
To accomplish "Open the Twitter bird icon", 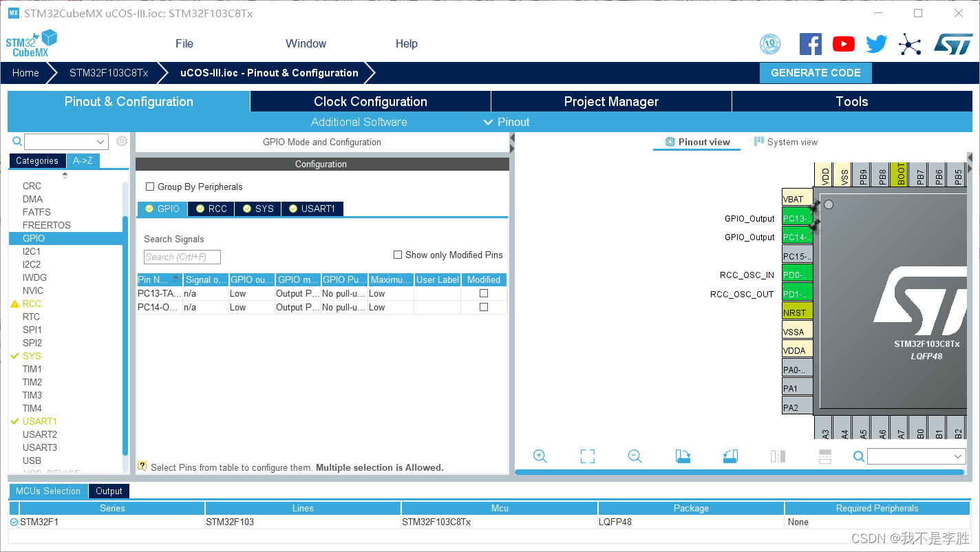I will (x=877, y=44).
